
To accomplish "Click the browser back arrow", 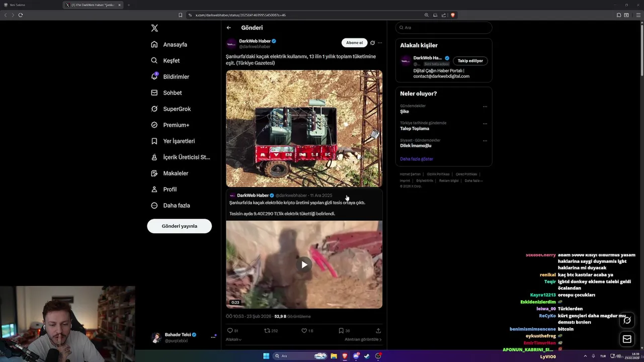I will (6, 15).
